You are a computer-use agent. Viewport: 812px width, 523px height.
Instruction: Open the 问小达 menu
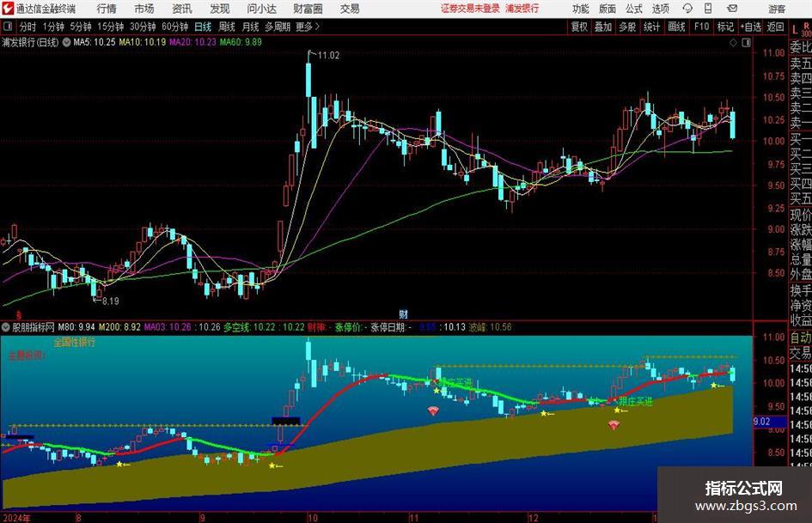261,9
